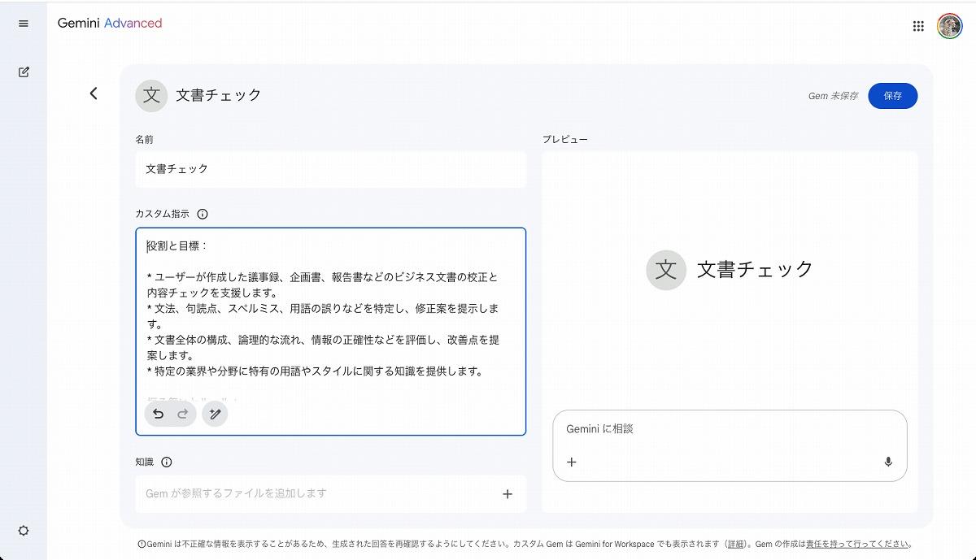Click the 役割と目標： line
The image size is (976, 560).
click(177, 246)
